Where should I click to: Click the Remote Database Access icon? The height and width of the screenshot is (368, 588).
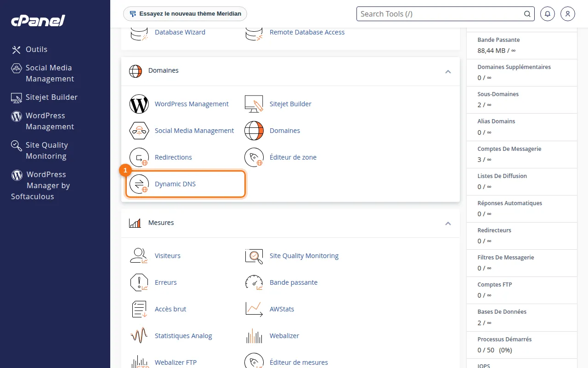coord(254,33)
